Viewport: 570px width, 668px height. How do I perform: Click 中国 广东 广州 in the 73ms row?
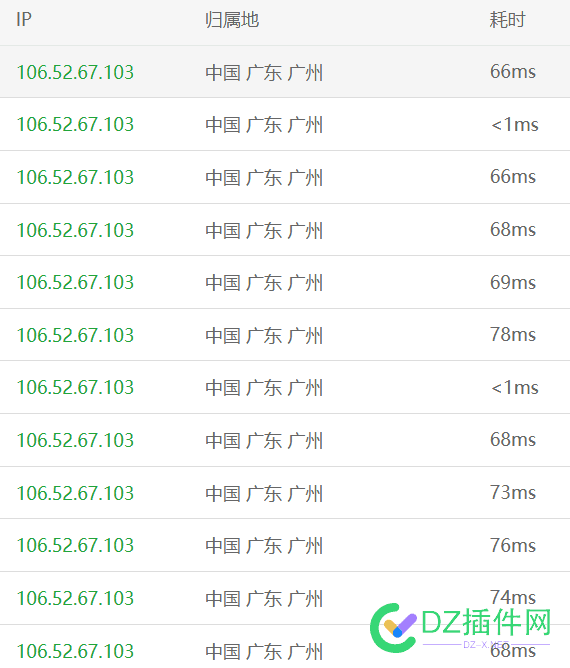point(264,494)
